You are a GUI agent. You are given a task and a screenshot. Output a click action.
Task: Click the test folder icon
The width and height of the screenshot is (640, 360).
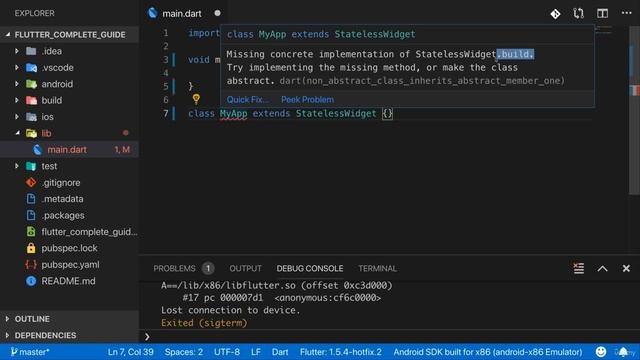tap(31, 166)
